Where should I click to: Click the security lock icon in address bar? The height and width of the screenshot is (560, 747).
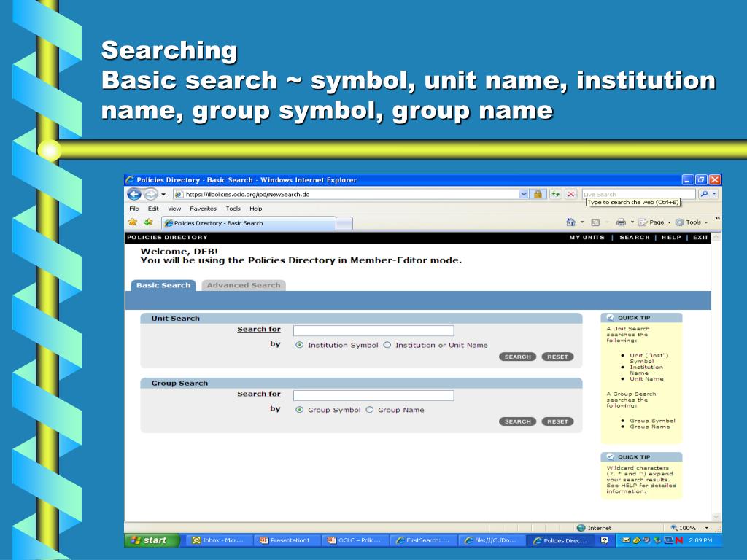[538, 194]
